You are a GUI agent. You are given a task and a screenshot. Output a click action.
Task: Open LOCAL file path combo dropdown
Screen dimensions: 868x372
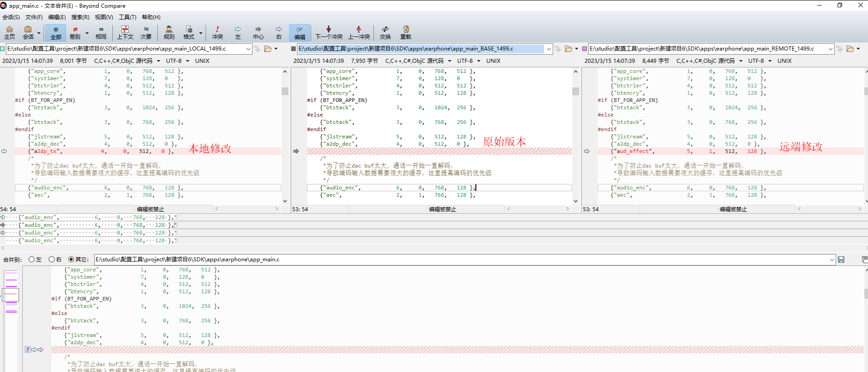click(x=248, y=49)
